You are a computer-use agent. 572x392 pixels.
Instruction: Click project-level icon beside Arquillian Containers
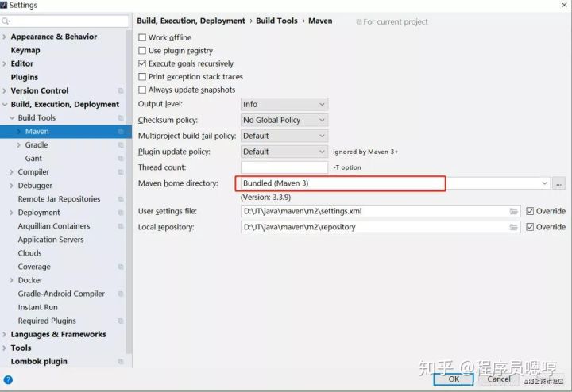[x=121, y=226]
